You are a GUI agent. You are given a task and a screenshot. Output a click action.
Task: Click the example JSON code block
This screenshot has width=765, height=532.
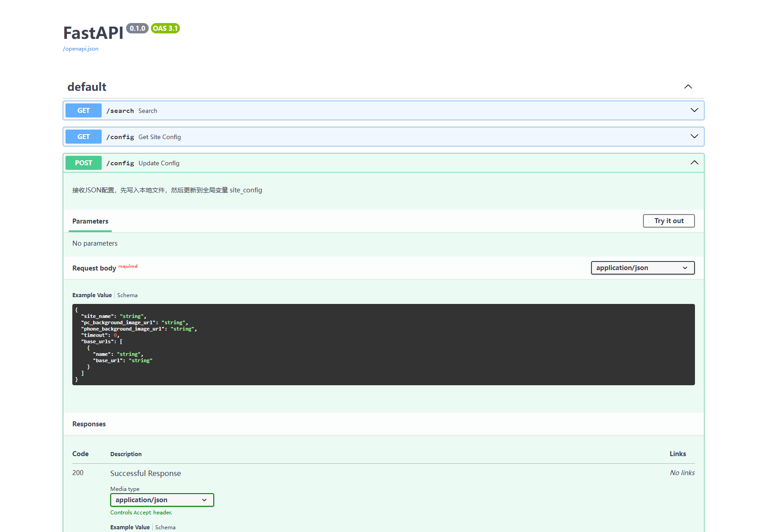(x=383, y=345)
